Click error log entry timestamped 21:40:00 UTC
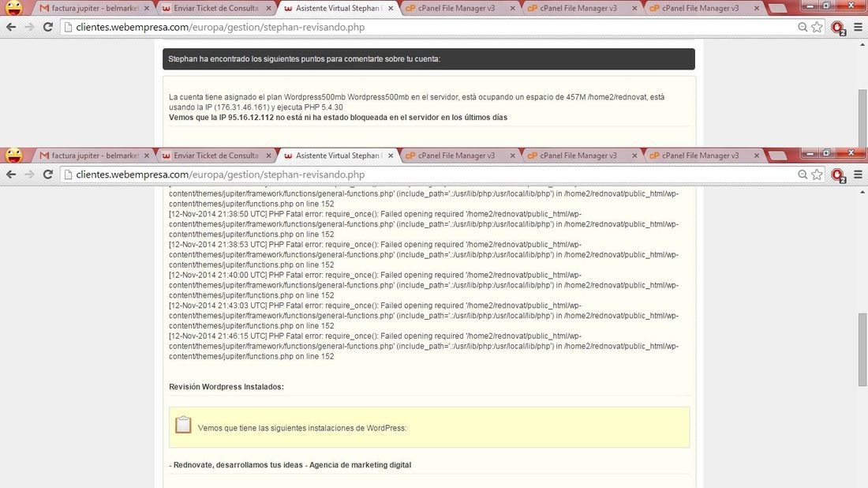The width and height of the screenshot is (868, 488). pos(424,285)
